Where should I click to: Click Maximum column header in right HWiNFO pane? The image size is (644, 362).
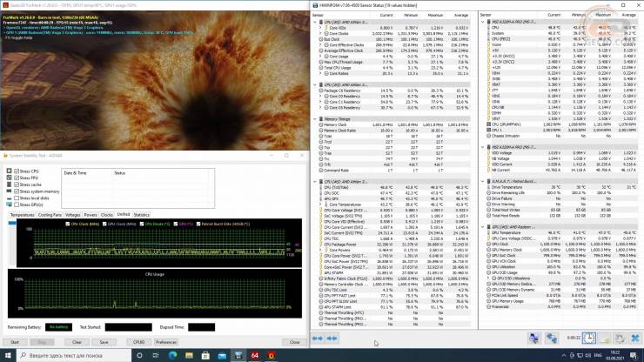click(603, 15)
